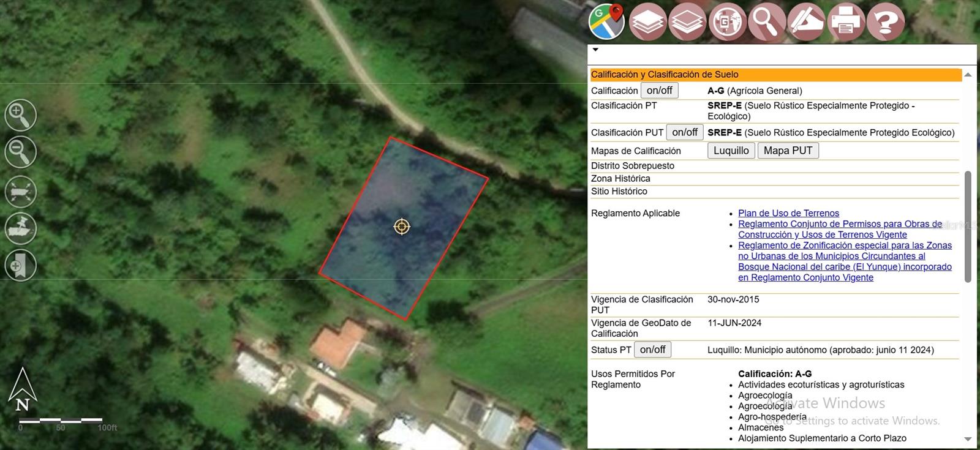The image size is (980, 450).
Task: Collapse the Calificación y Clasificación de Suelo header
Action: pos(775,75)
